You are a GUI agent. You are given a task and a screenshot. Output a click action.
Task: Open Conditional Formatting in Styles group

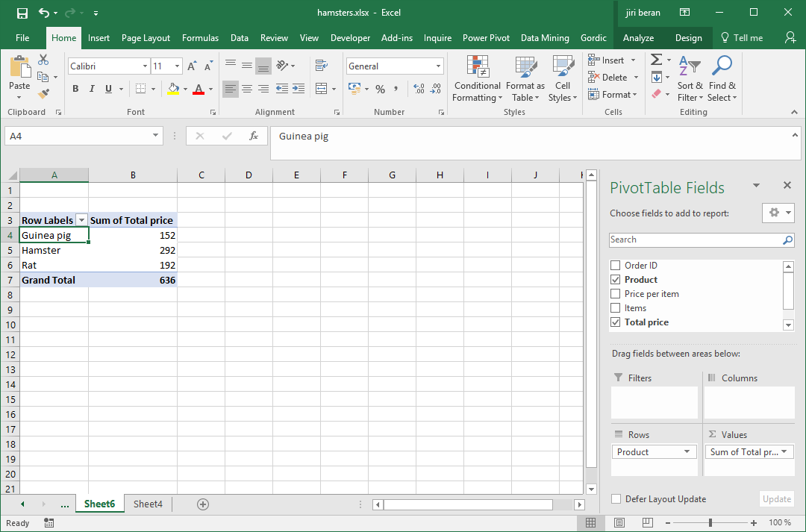click(477, 79)
